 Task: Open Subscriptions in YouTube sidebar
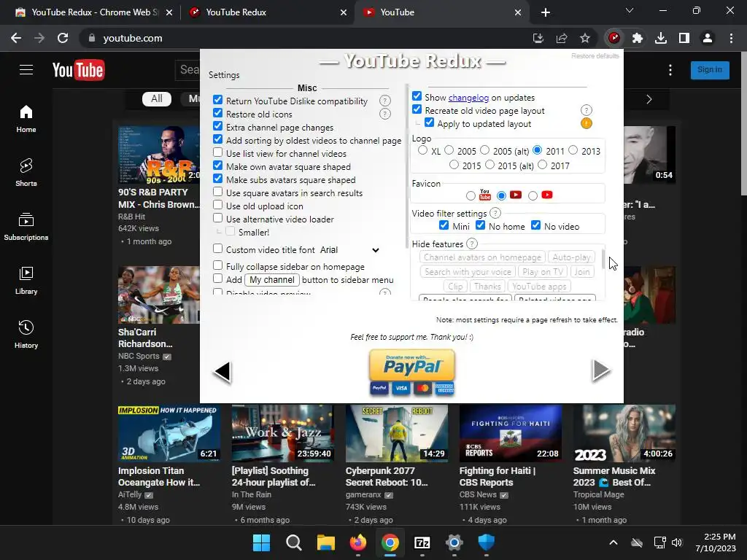pos(26,227)
